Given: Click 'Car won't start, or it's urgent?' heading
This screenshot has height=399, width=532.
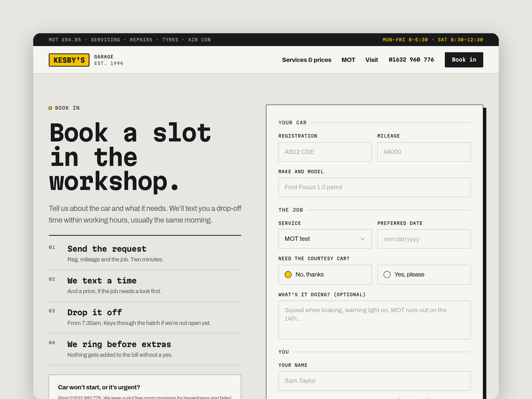Looking at the screenshot, I should (x=99, y=387).
